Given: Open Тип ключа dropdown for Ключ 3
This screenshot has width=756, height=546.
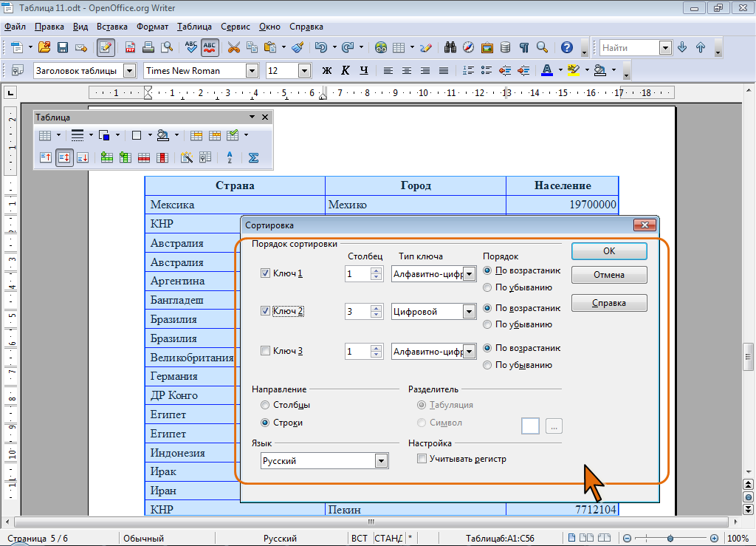Looking at the screenshot, I should [x=469, y=352].
